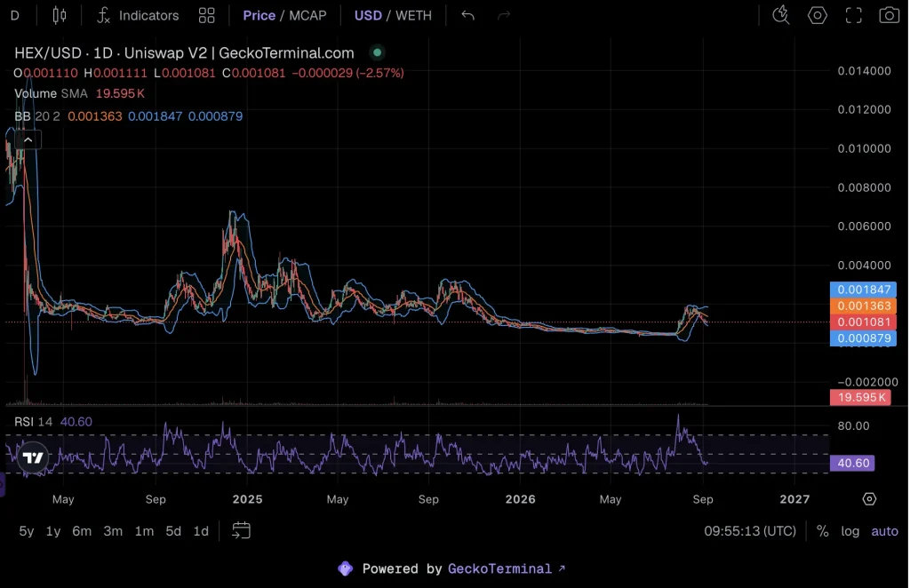The width and height of the screenshot is (910, 588).
Task: Toggle log scale
Action: click(850, 531)
